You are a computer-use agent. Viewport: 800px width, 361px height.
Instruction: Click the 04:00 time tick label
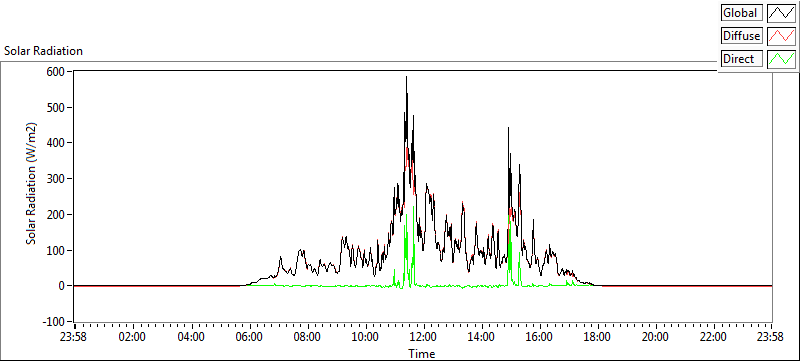click(191, 337)
